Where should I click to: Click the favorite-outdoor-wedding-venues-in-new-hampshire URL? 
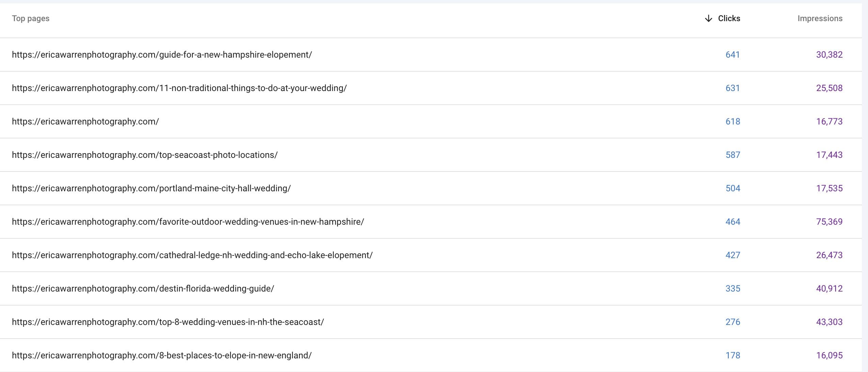tap(188, 222)
